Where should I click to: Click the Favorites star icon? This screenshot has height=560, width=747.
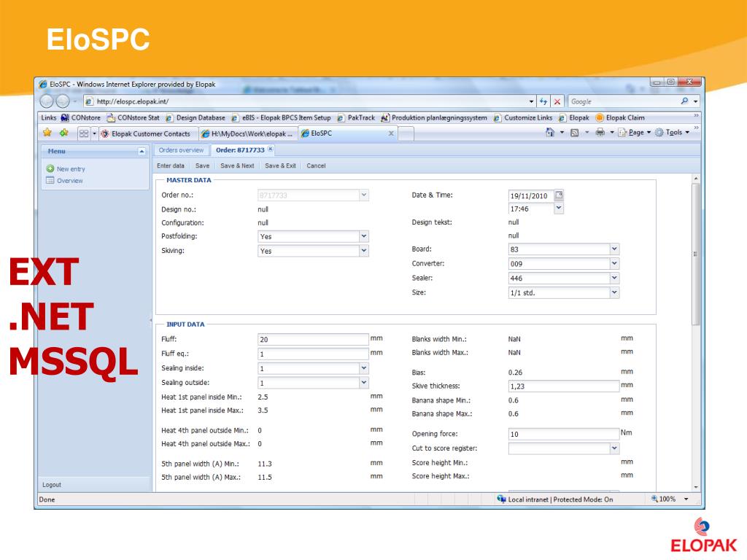(47, 133)
